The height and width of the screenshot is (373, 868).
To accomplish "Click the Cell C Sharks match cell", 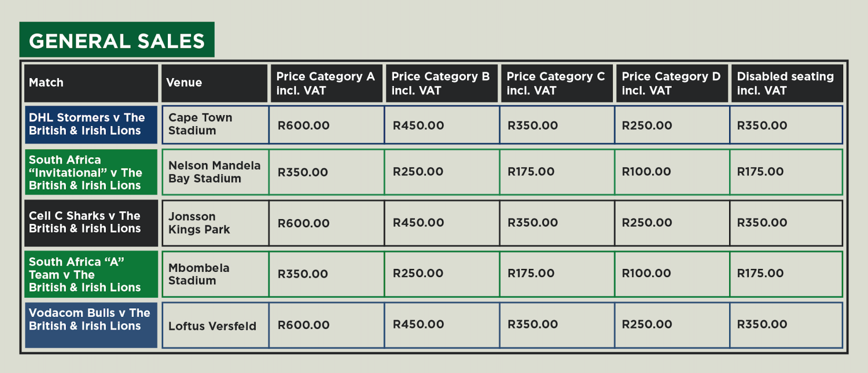I will point(91,223).
